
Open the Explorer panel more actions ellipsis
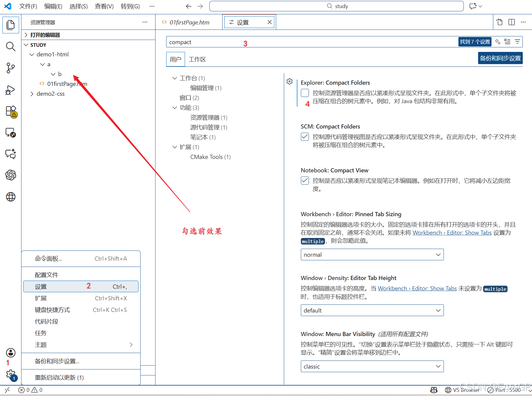(145, 22)
